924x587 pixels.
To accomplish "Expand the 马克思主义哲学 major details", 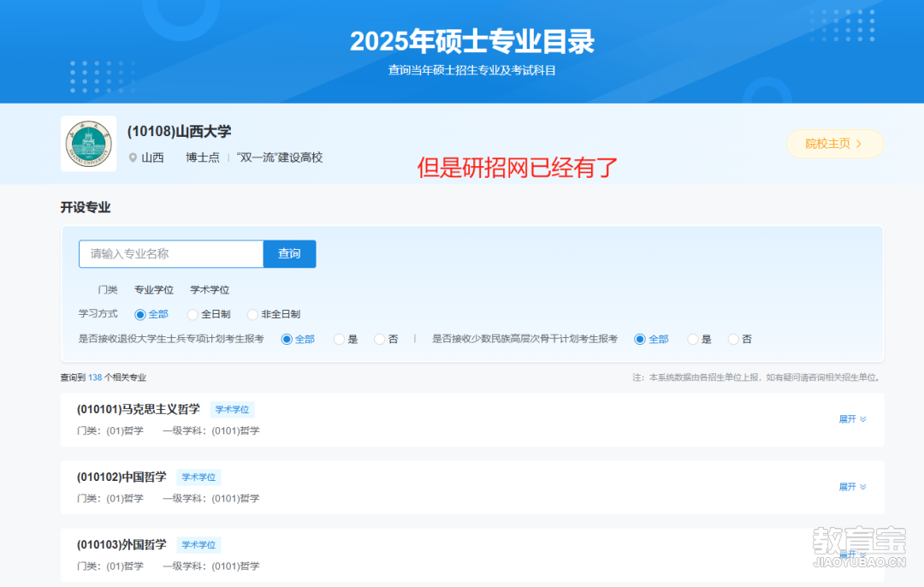I will (x=852, y=419).
